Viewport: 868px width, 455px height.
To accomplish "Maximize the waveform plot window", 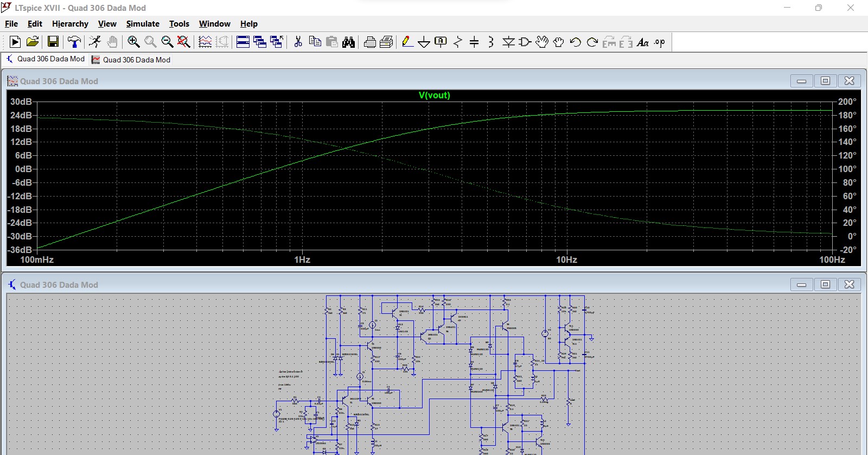I will click(825, 81).
